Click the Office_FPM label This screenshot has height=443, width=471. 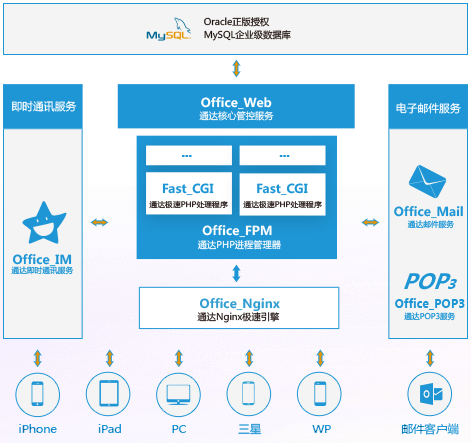coord(237,231)
